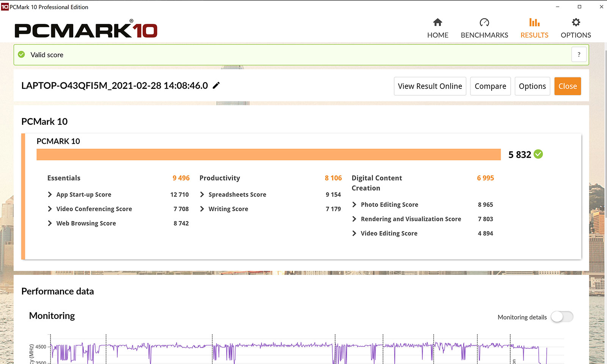The width and height of the screenshot is (607, 364).
Task: Open the question mark help button
Action: [579, 55]
